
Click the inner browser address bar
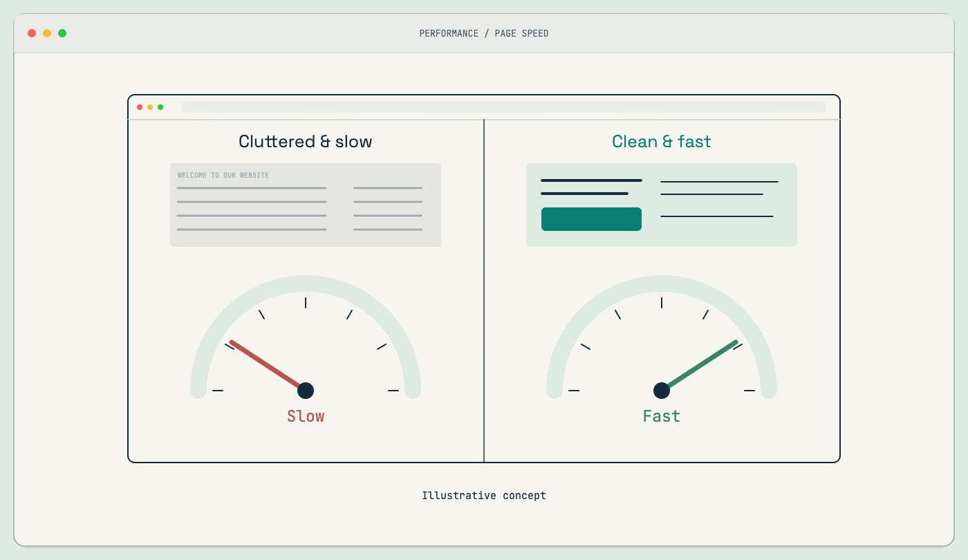[x=503, y=107]
